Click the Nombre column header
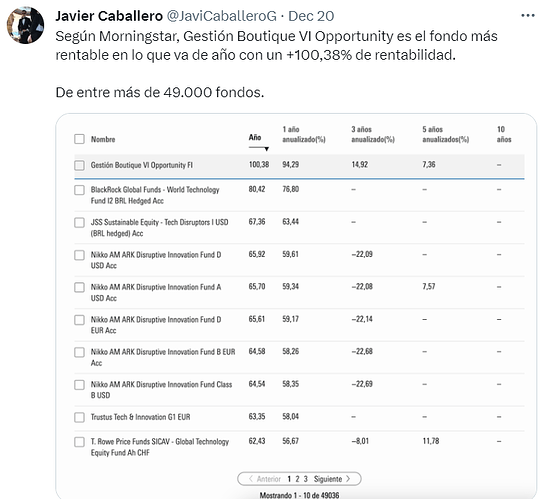Viewport: 547px width, 499px height. pyautogui.click(x=103, y=139)
